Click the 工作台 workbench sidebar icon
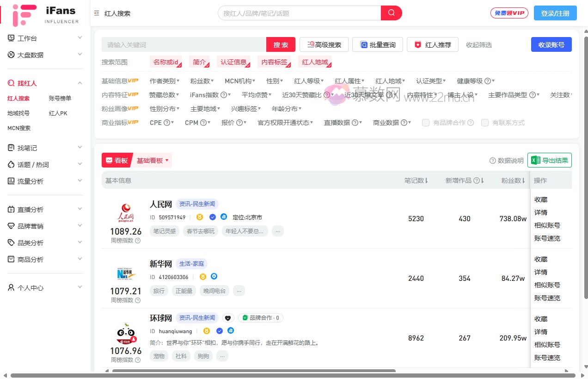 coord(10,37)
